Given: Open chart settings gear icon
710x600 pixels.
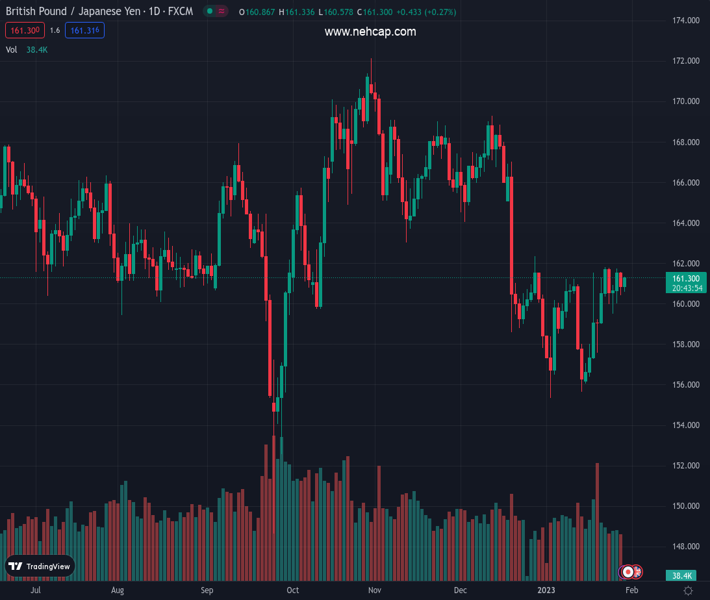Looking at the screenshot, I should (x=688, y=591).
